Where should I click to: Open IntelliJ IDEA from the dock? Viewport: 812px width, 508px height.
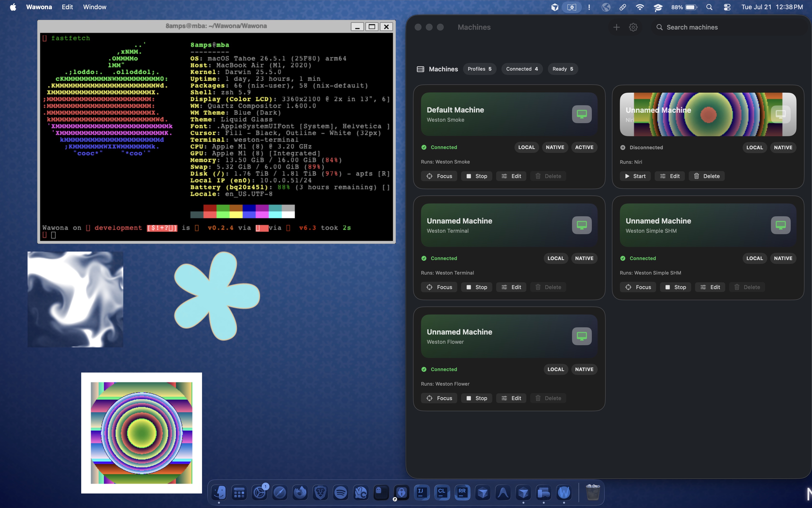[x=422, y=493]
